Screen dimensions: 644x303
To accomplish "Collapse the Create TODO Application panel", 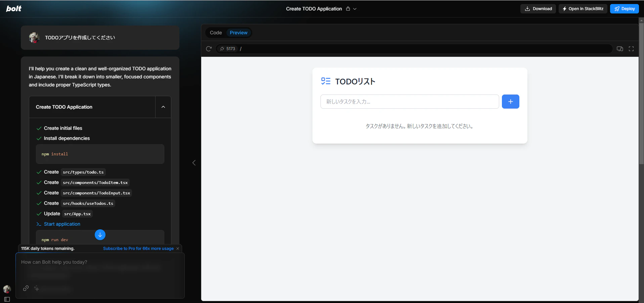I will click(163, 107).
